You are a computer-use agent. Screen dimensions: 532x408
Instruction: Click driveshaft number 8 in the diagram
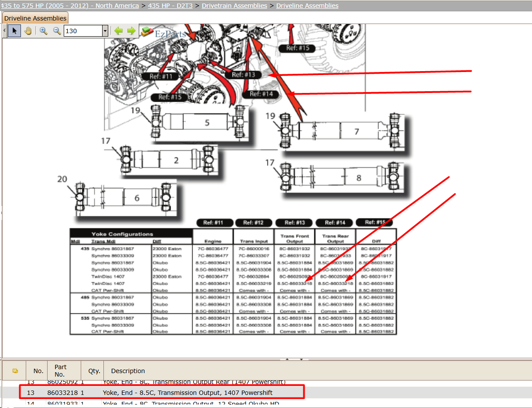click(359, 178)
